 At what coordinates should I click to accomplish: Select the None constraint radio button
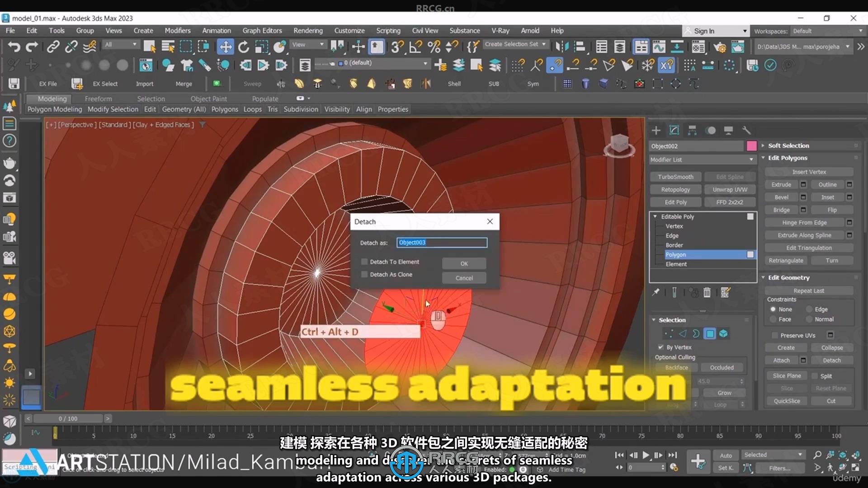tap(773, 309)
